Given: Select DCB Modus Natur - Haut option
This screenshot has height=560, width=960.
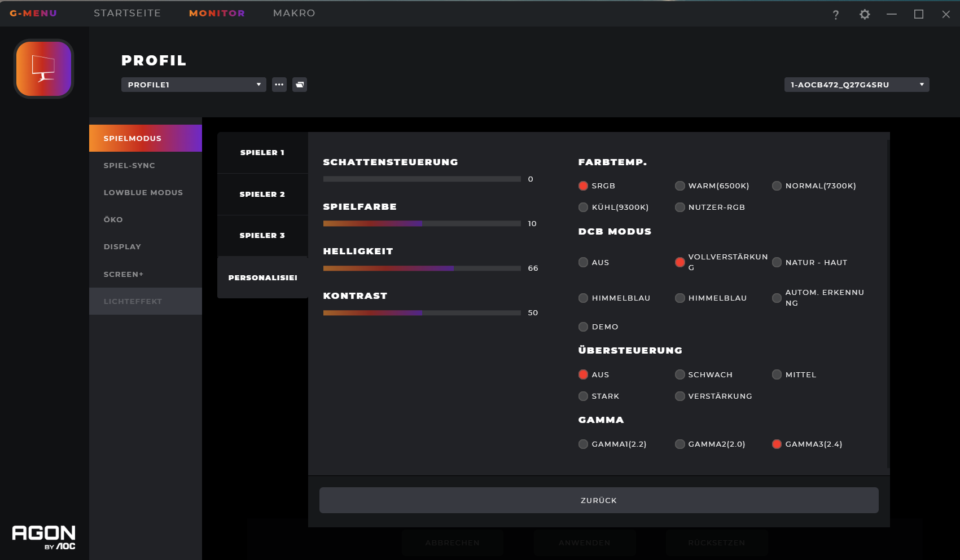Looking at the screenshot, I should (777, 263).
